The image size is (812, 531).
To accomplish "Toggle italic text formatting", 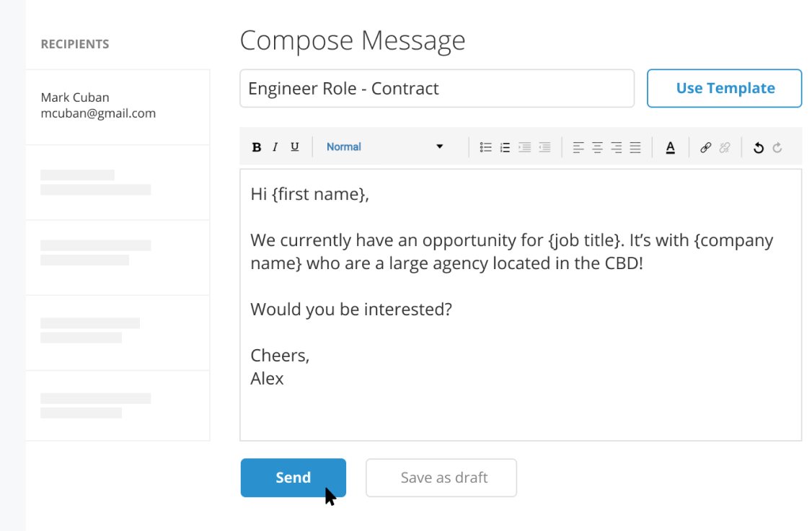I will [275, 147].
